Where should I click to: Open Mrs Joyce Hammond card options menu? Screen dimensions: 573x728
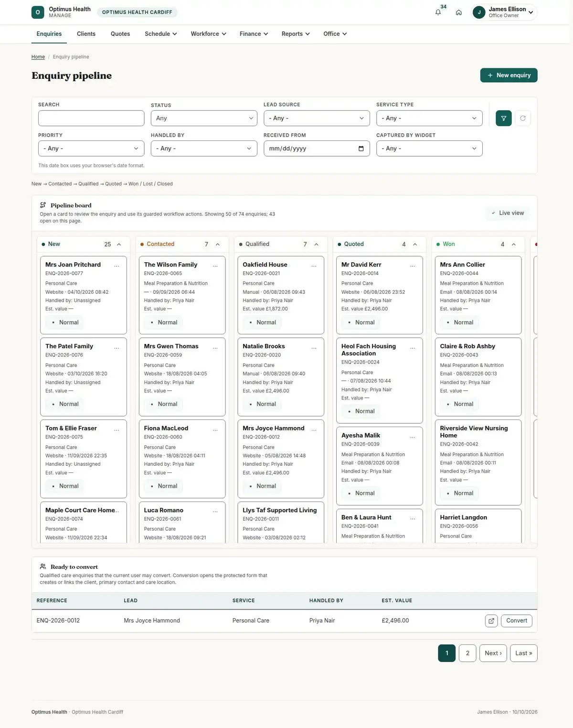point(314,429)
